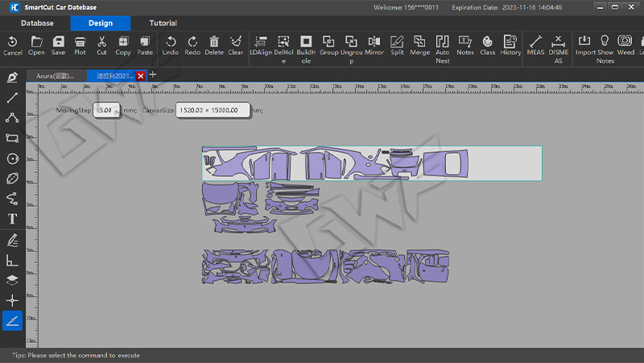Viewport: 644px width, 363px height.
Task: Open the Tutorial tab
Action: coord(163,23)
